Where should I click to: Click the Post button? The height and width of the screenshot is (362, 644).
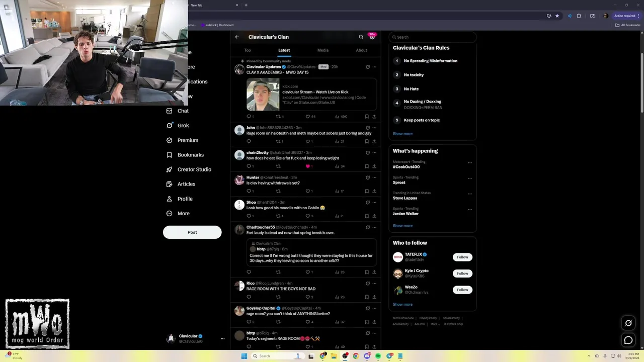click(192, 232)
